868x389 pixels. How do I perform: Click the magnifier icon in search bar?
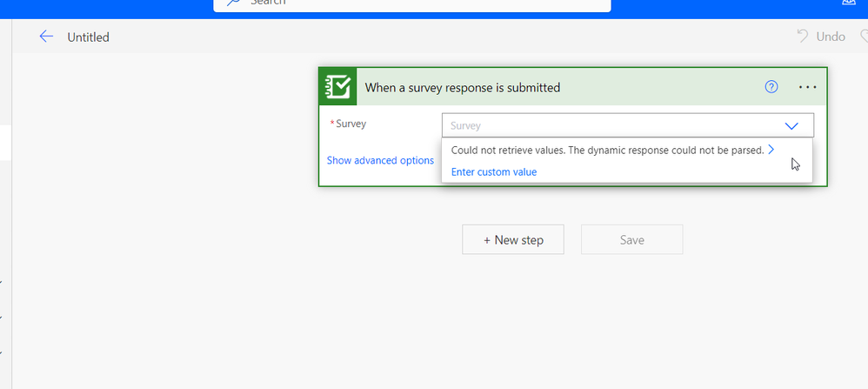pyautogui.click(x=233, y=3)
